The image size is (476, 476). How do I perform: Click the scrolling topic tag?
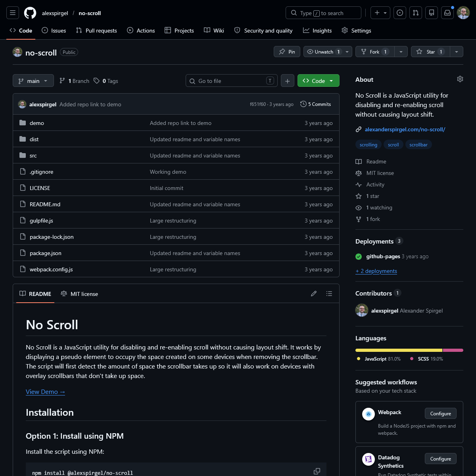point(369,145)
